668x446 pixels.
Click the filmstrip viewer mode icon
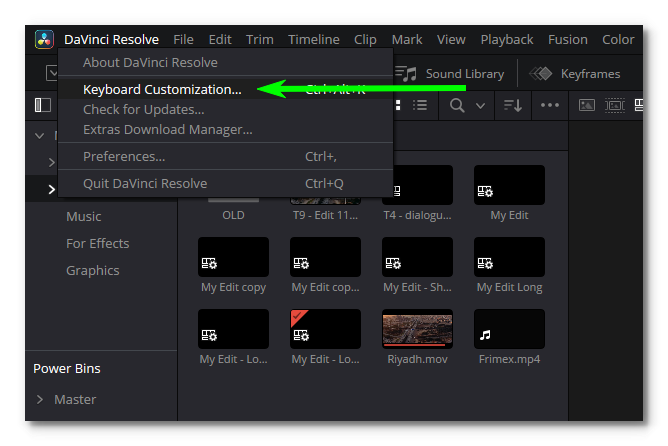tap(614, 105)
